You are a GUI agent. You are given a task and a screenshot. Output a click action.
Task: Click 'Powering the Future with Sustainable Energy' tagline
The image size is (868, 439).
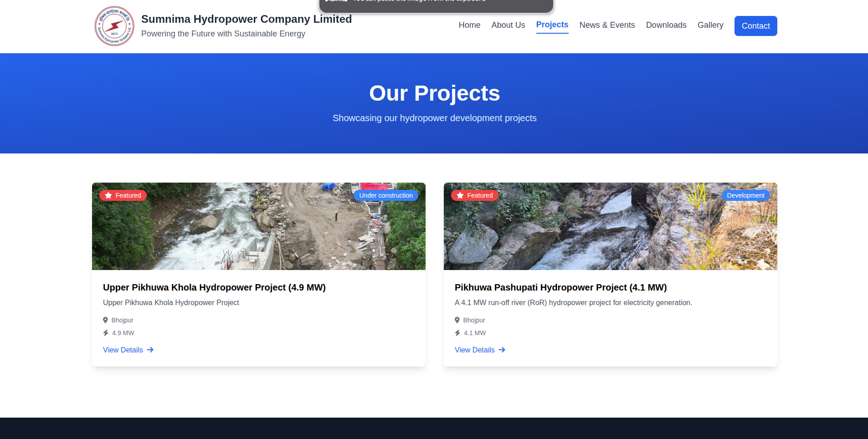pos(223,34)
